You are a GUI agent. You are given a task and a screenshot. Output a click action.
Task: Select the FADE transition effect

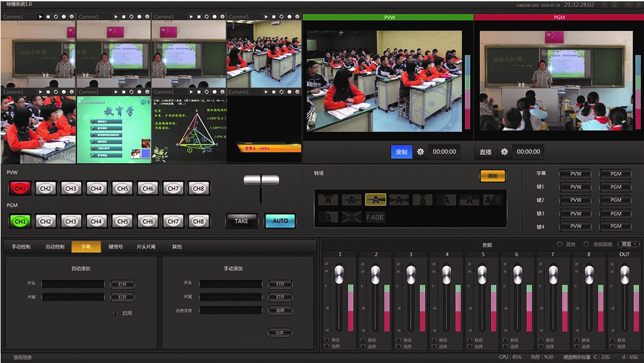(375, 217)
